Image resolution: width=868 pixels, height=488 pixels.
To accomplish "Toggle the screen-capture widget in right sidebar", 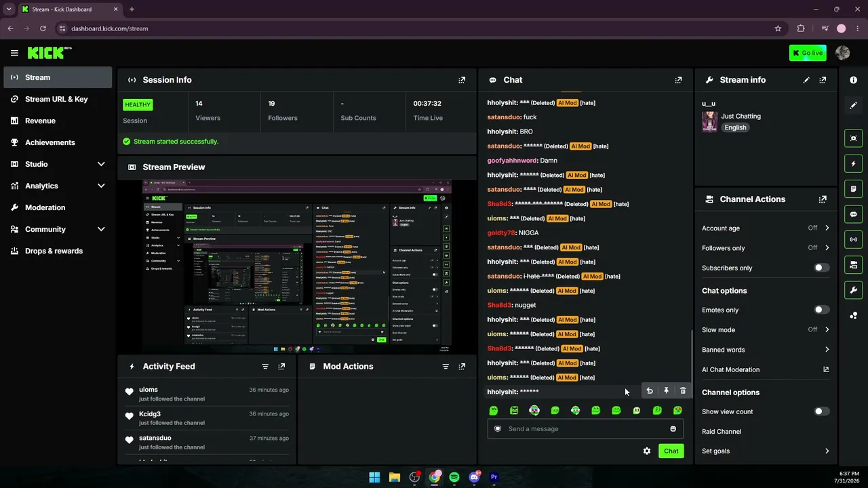I will click(x=853, y=138).
